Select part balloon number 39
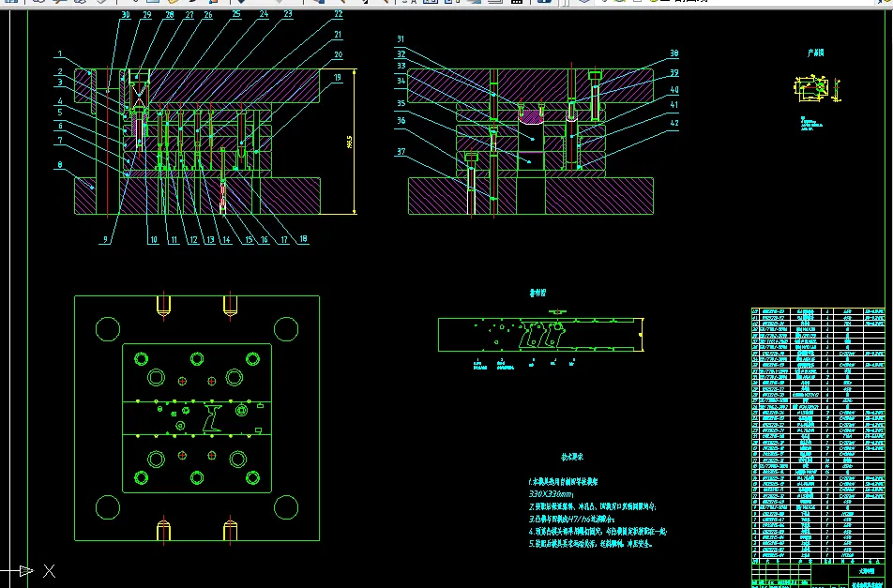This screenshot has width=893, height=588. [674, 73]
